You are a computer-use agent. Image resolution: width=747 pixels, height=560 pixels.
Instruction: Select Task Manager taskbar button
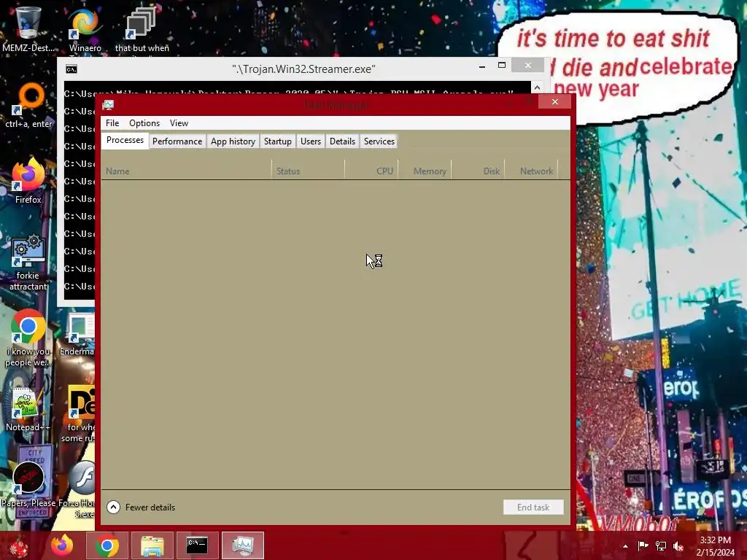click(x=242, y=545)
